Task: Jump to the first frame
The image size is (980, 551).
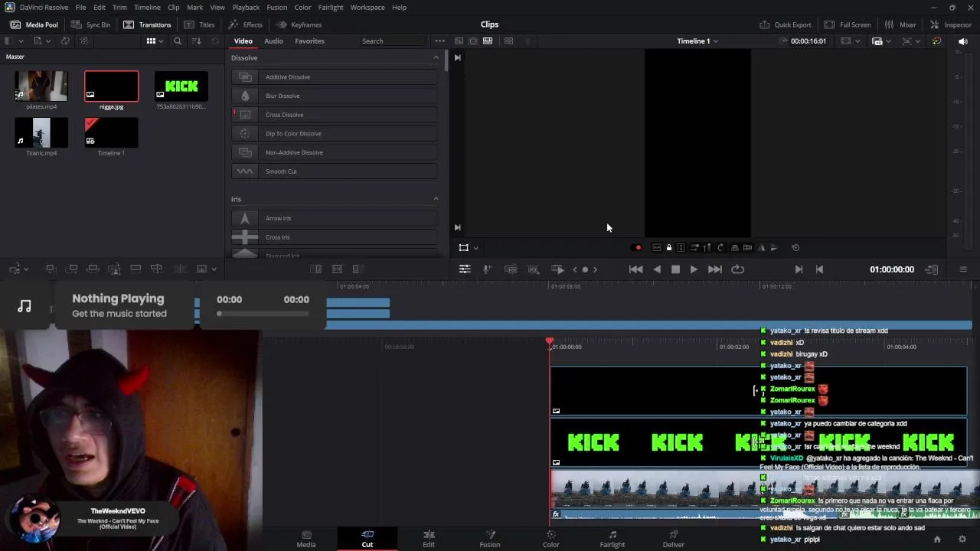Action: point(635,269)
